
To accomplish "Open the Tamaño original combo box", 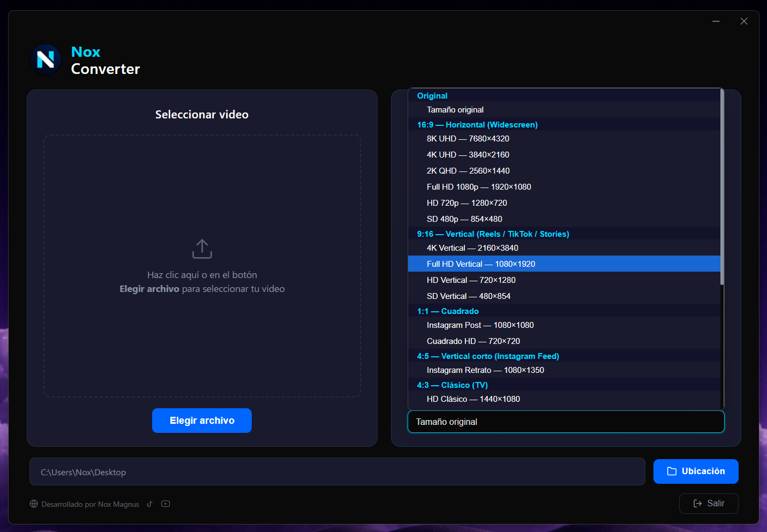I will pos(566,422).
